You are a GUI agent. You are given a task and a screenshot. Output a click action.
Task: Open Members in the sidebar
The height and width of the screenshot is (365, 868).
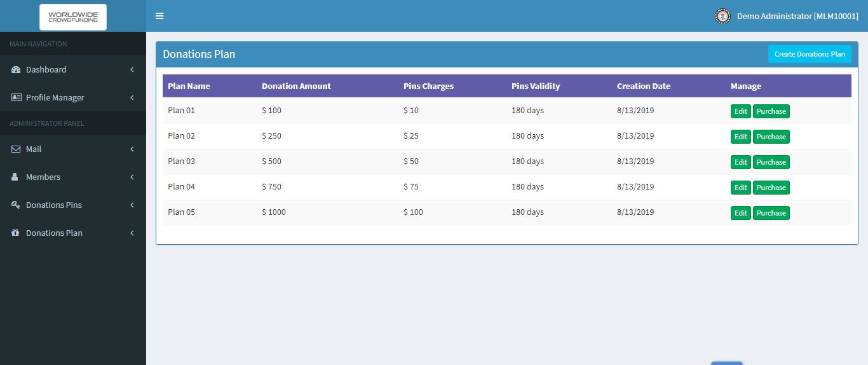tap(73, 177)
